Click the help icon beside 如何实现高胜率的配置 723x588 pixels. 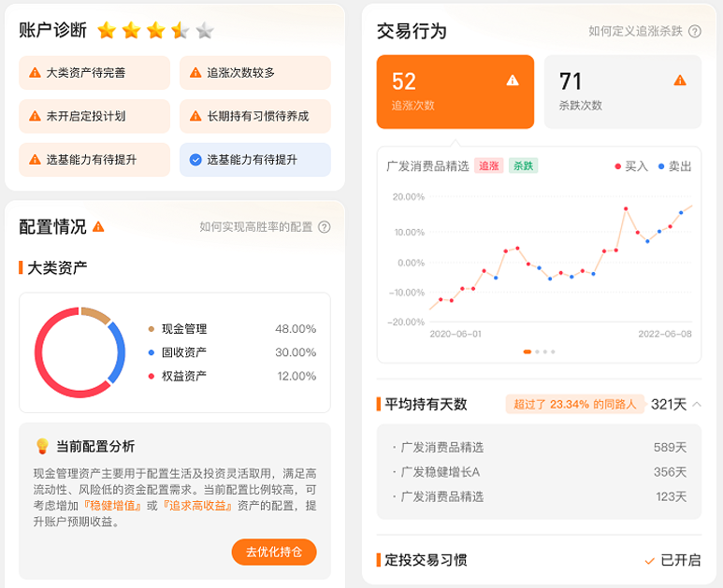[x=325, y=227]
